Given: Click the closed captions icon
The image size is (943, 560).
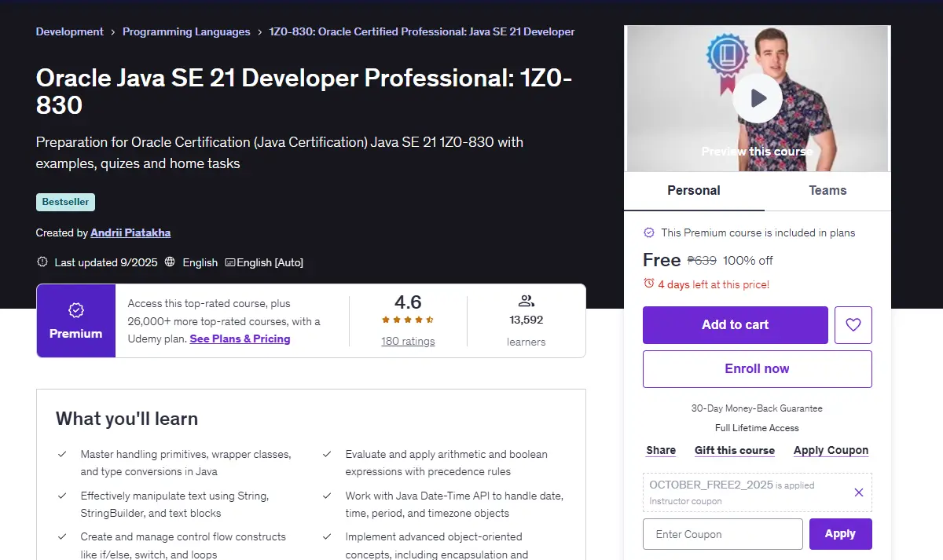Looking at the screenshot, I should pyautogui.click(x=230, y=262).
